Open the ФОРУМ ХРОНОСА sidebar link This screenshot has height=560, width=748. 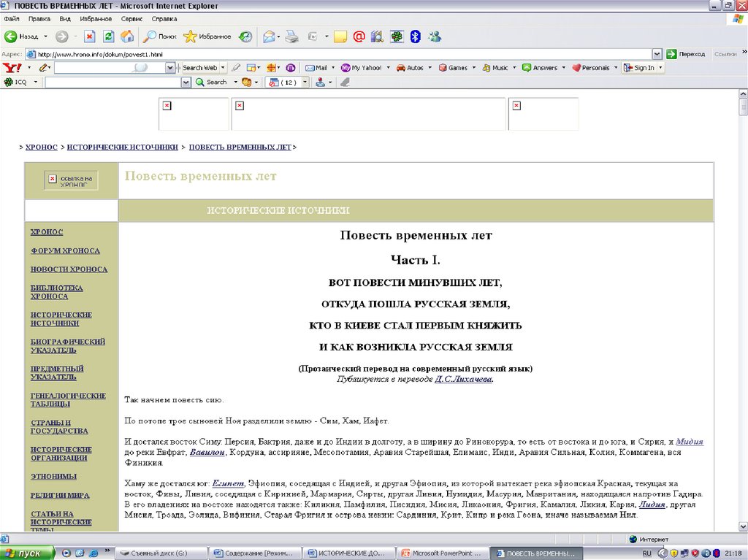[65, 250]
